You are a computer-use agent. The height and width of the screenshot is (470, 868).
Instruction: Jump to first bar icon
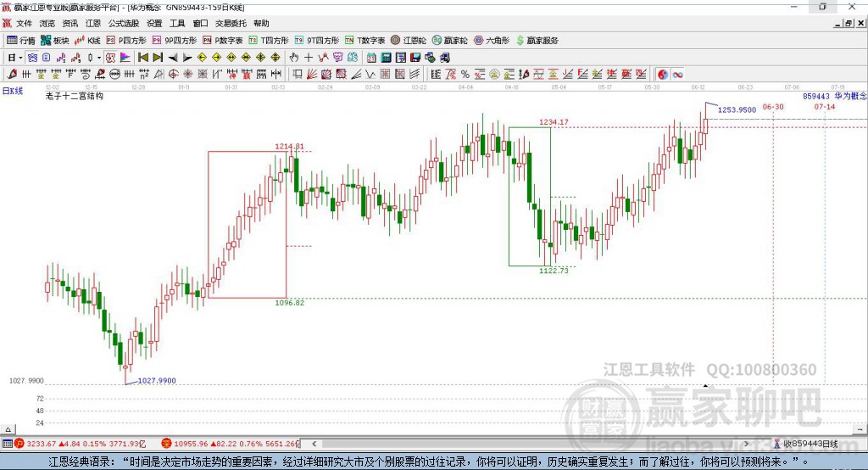pyautogui.click(x=142, y=58)
